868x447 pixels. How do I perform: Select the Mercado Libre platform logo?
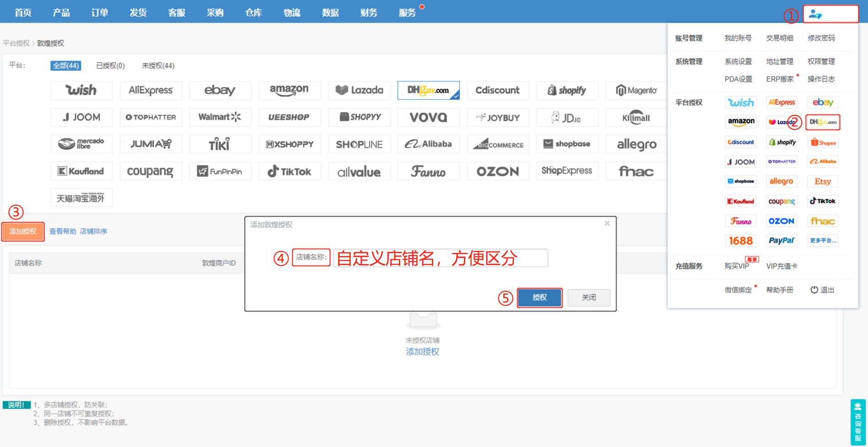(82, 144)
